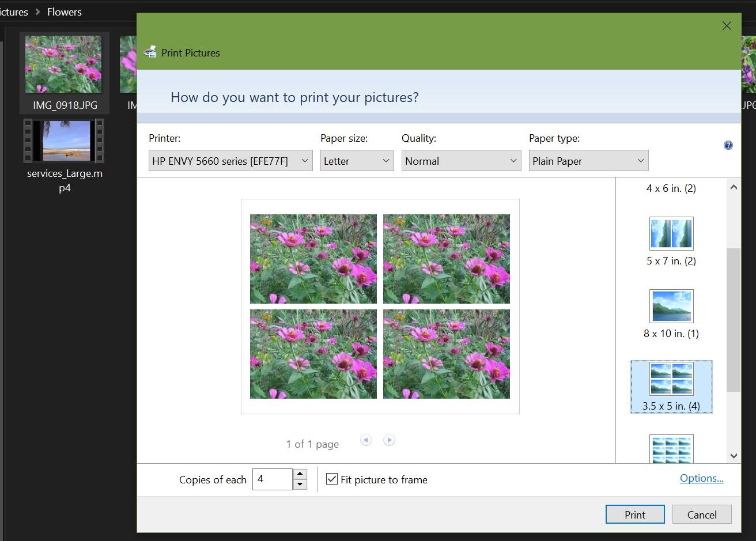Click the Print button
Screen dimensions: 756x541
(634, 514)
